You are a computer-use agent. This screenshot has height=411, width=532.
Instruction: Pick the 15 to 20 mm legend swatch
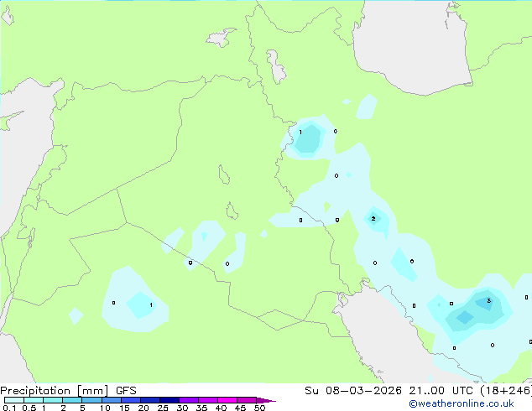(x=131, y=400)
